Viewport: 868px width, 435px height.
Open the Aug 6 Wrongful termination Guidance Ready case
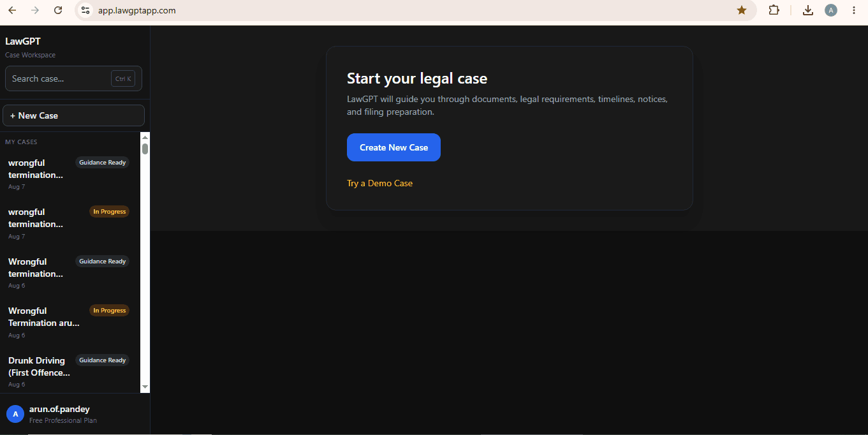tap(69, 273)
